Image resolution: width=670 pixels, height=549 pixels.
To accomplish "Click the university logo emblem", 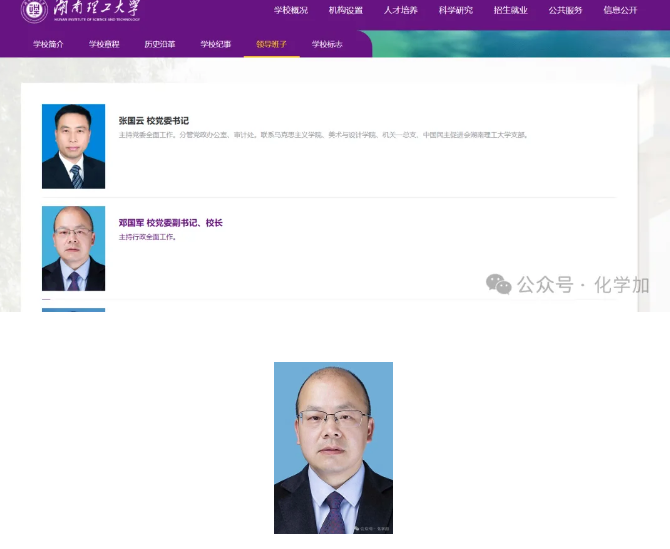I will point(34,10).
